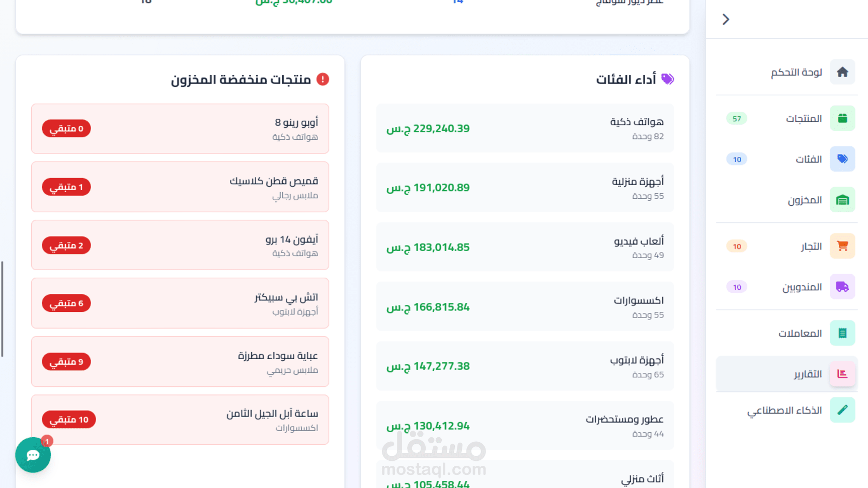Click the pen icon for الذكاء الاصطناعي

tap(842, 411)
